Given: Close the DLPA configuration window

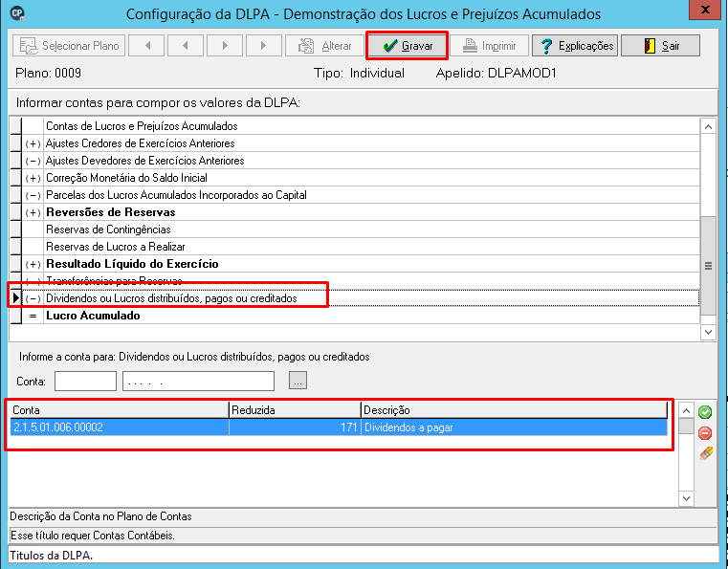Looking at the screenshot, I should click(x=705, y=10).
